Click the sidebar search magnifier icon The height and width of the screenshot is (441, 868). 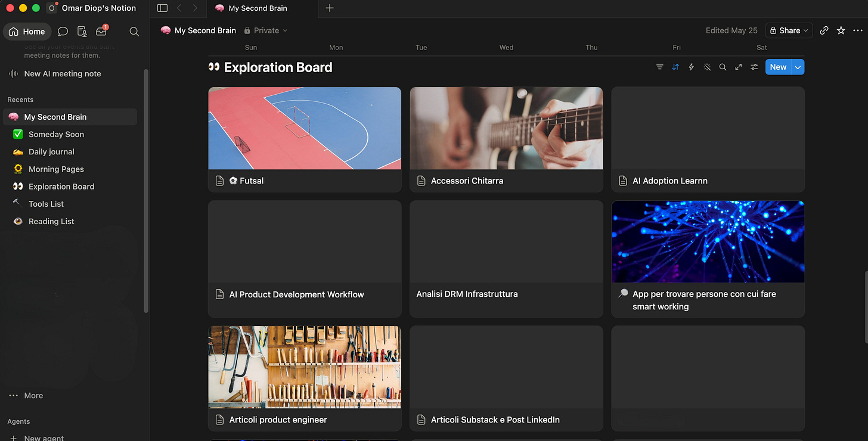coord(134,32)
